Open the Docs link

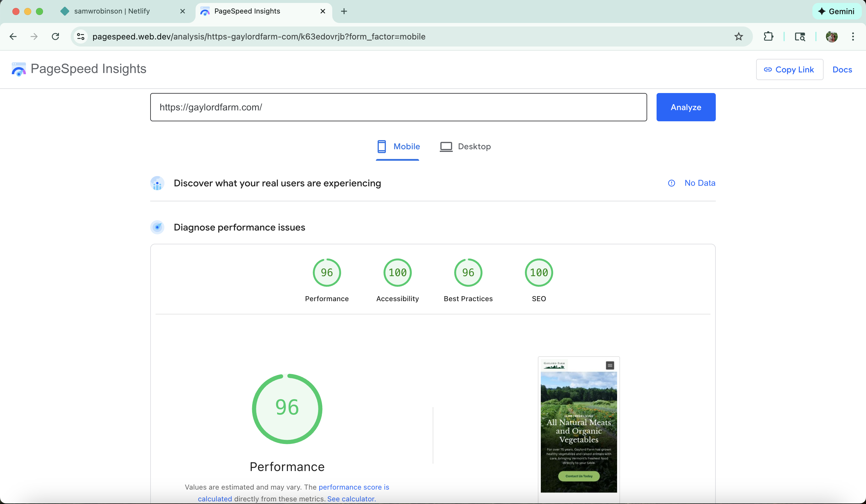[842, 69]
